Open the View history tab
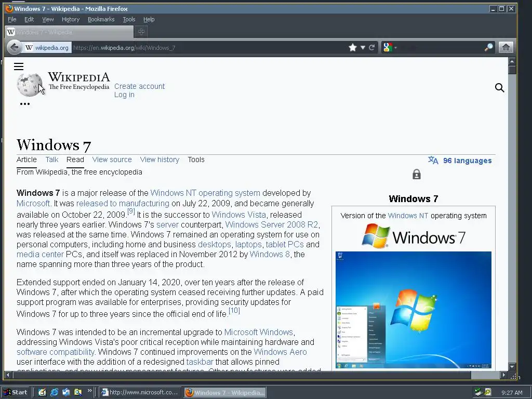The height and width of the screenshot is (399, 532). [x=159, y=159]
